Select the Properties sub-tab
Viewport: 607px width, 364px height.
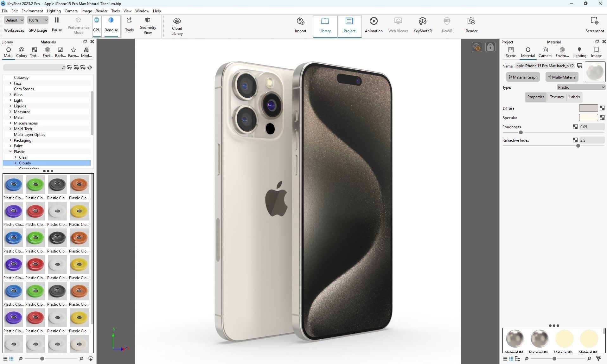tap(536, 97)
